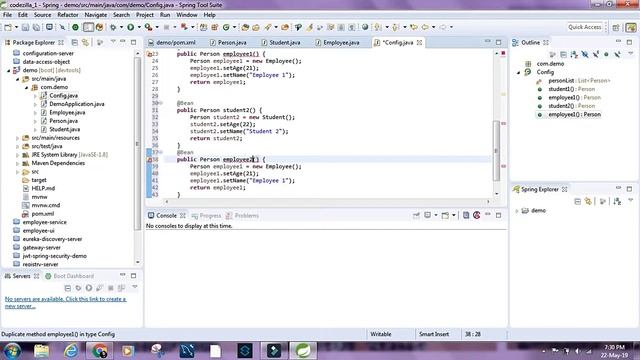Image resolution: width=640 pixels, height=360 pixels.
Task: Collapse the demo project tree node
Action: pyautogui.click(x=9, y=70)
